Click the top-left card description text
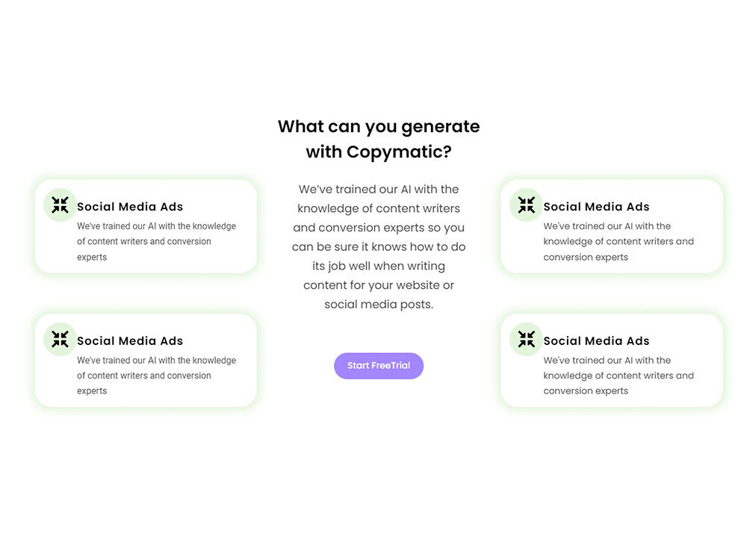The height and width of the screenshot is (560, 747). point(156,241)
